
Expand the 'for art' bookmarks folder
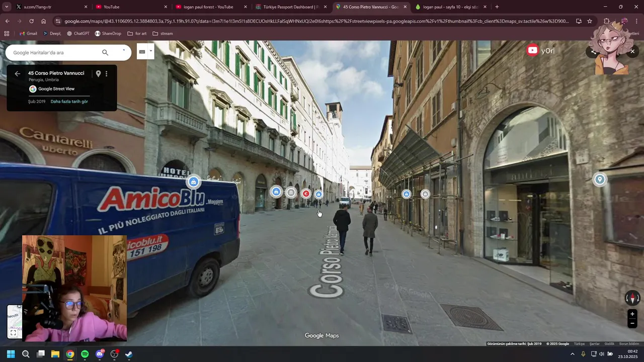click(x=137, y=34)
